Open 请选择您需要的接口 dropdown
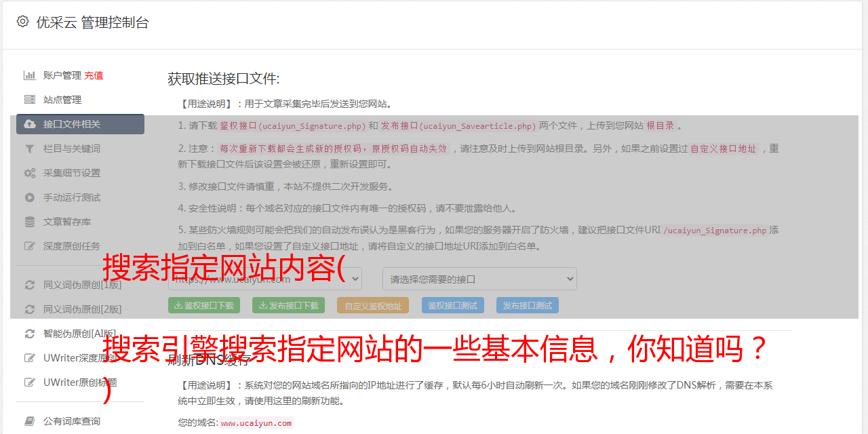The width and height of the screenshot is (868, 434). click(x=479, y=279)
